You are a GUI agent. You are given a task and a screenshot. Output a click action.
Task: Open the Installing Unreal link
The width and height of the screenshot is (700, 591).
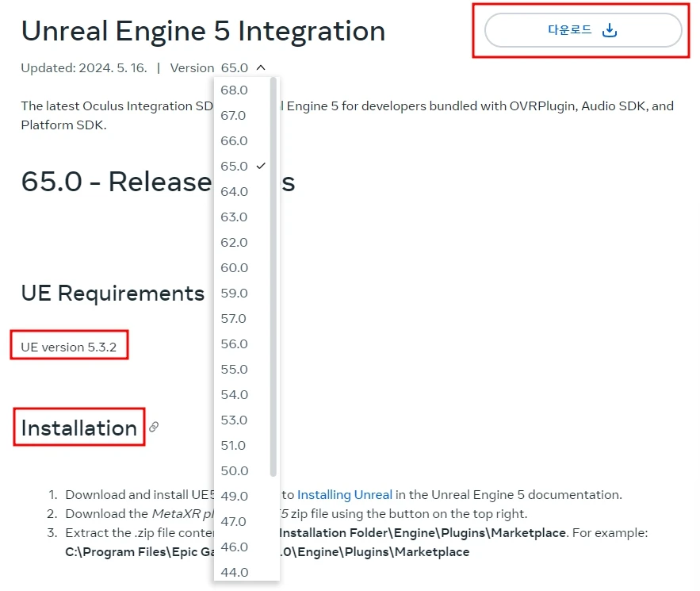pyautogui.click(x=345, y=495)
